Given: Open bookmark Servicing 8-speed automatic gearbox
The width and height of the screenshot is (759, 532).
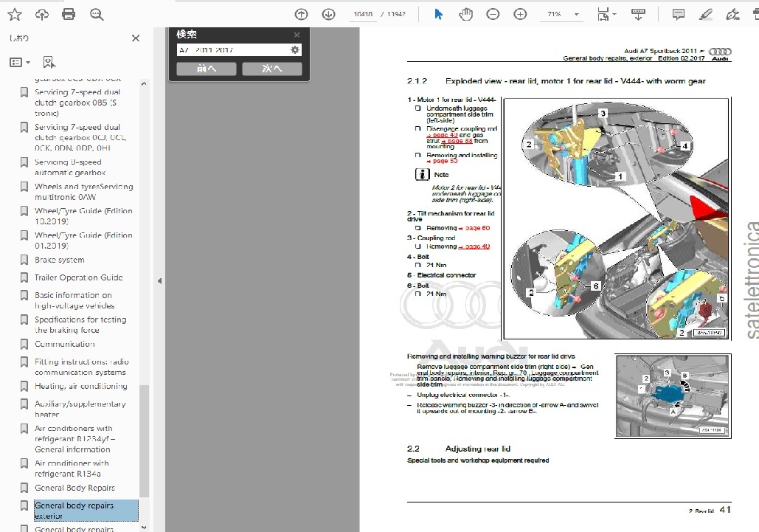Looking at the screenshot, I should point(70,167).
